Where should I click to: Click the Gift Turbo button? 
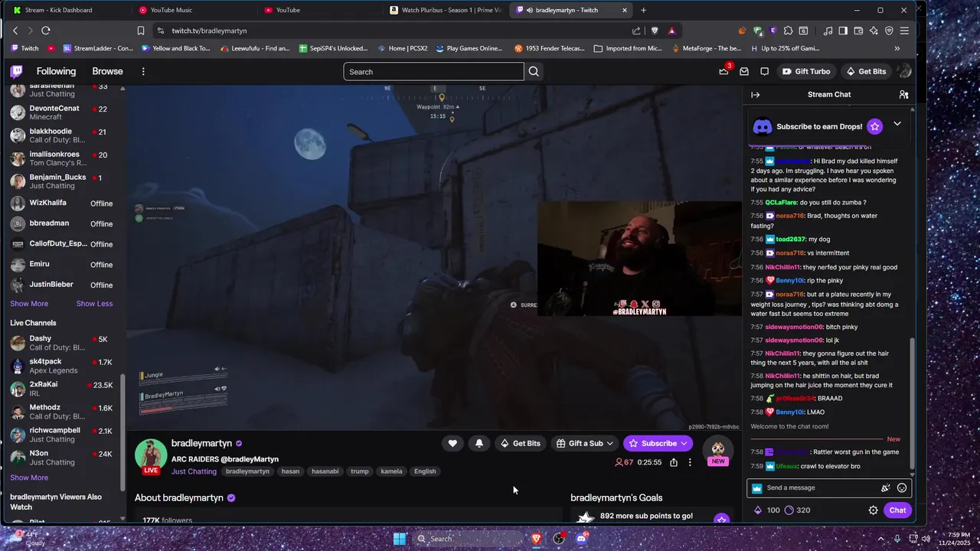pos(806,71)
